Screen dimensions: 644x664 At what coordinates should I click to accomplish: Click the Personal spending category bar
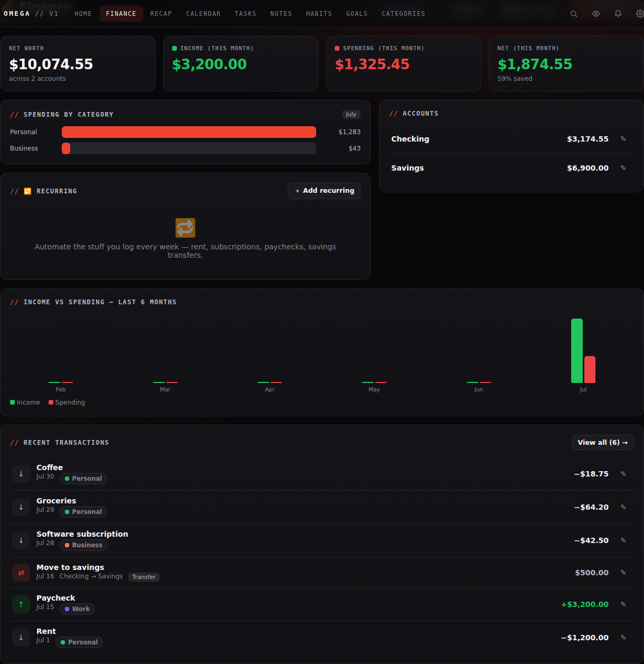189,132
